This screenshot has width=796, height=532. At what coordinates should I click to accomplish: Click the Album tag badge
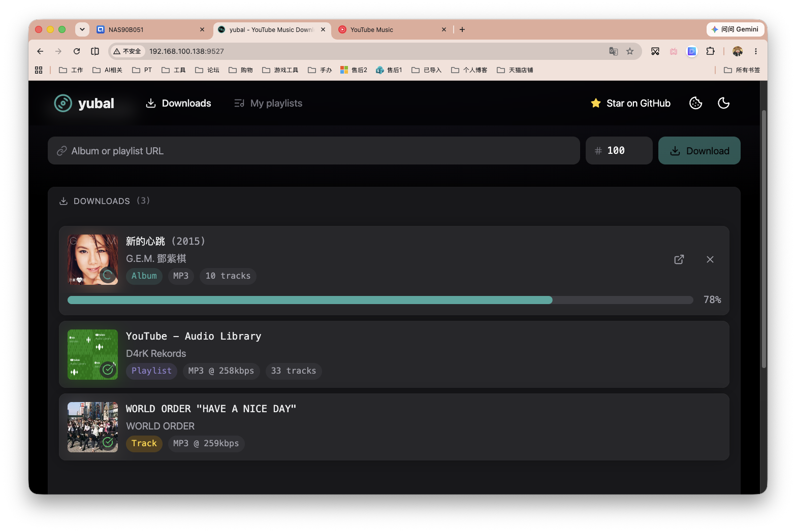[144, 276]
